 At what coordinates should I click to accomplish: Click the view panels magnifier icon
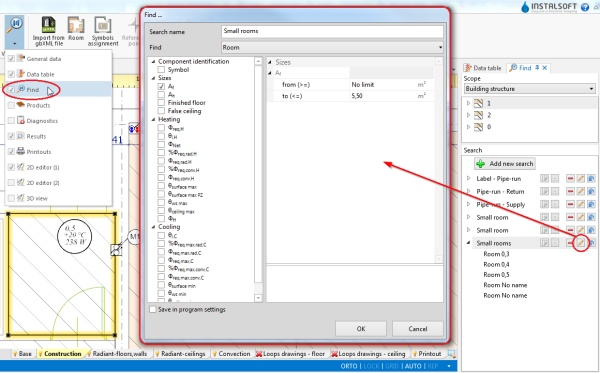tap(15, 26)
